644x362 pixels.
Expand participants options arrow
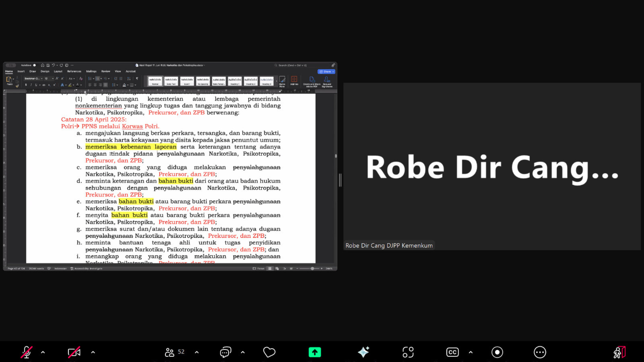(197, 352)
